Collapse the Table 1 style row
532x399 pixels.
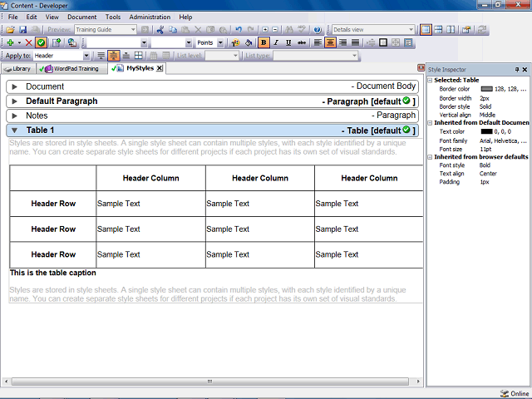pos(14,131)
